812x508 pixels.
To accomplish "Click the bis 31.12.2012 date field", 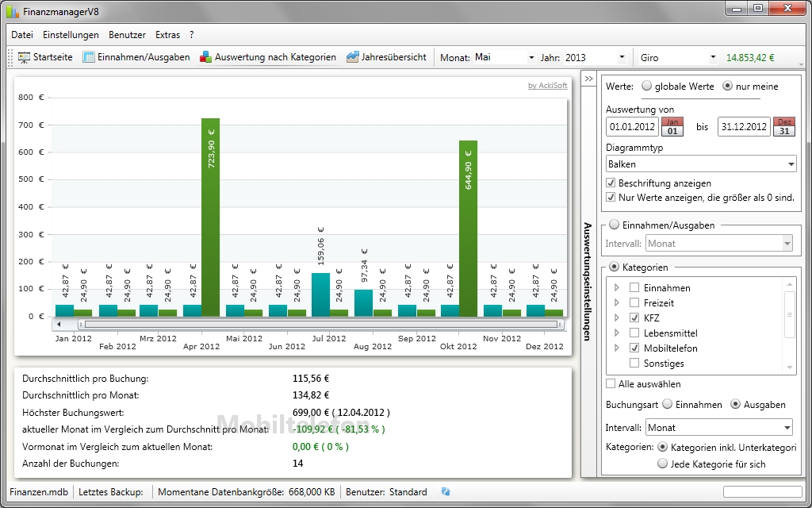I will (744, 126).
